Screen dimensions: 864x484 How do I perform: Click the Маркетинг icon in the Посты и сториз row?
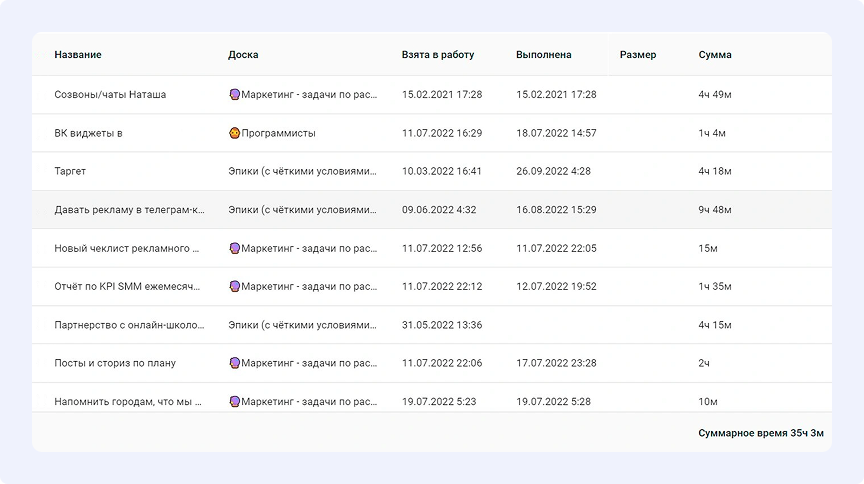(x=234, y=363)
